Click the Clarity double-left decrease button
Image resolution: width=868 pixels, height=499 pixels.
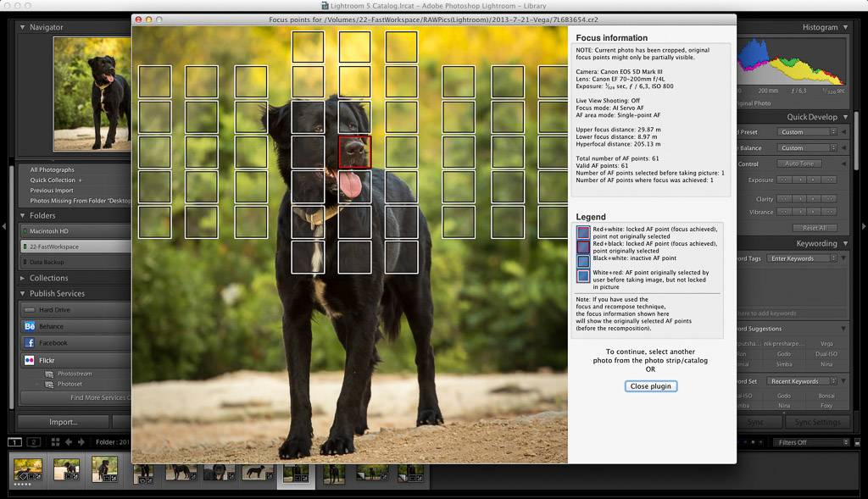(x=784, y=198)
